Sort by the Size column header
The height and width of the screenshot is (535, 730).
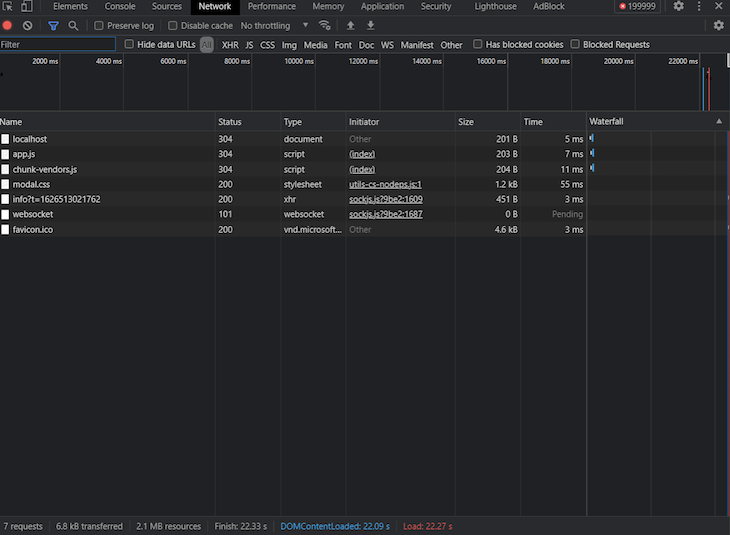[487, 122]
